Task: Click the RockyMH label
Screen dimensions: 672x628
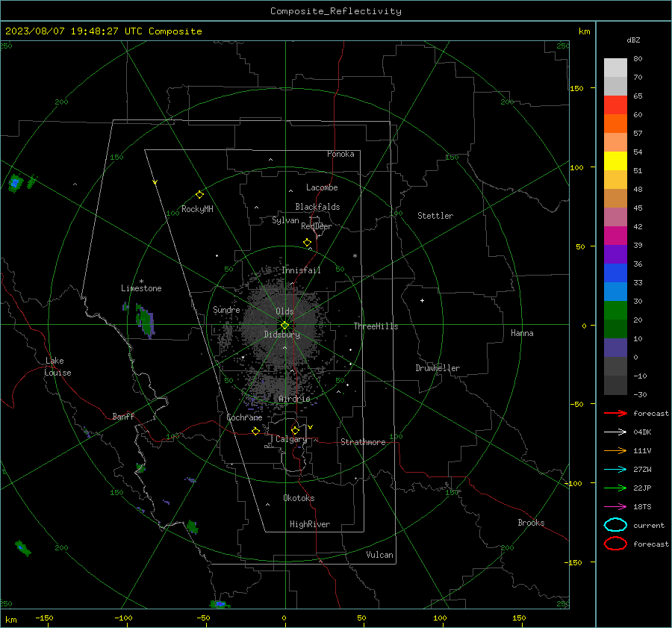Action: coord(197,209)
